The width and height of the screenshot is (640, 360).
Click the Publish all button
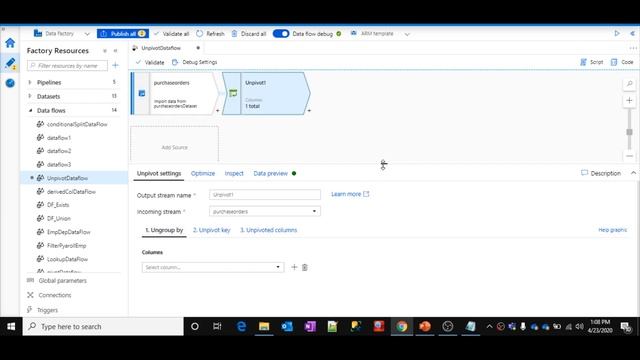tap(122, 33)
